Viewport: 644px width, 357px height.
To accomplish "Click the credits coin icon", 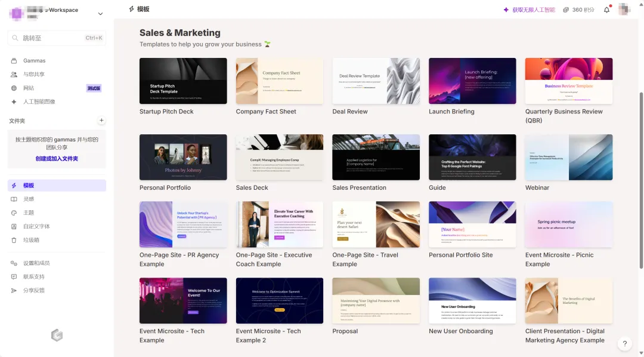I will pos(566,10).
